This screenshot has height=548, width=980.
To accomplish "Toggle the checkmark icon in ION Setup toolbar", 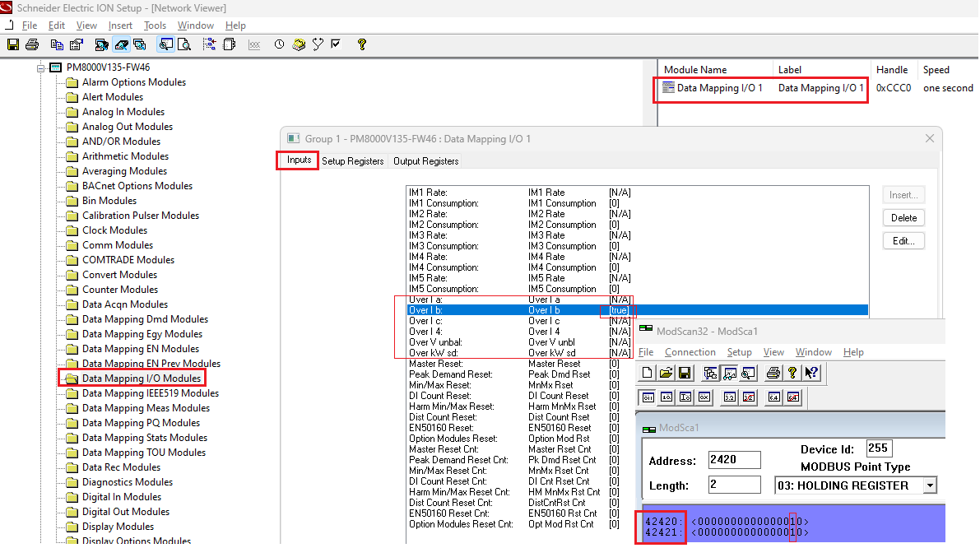I will tap(337, 44).
